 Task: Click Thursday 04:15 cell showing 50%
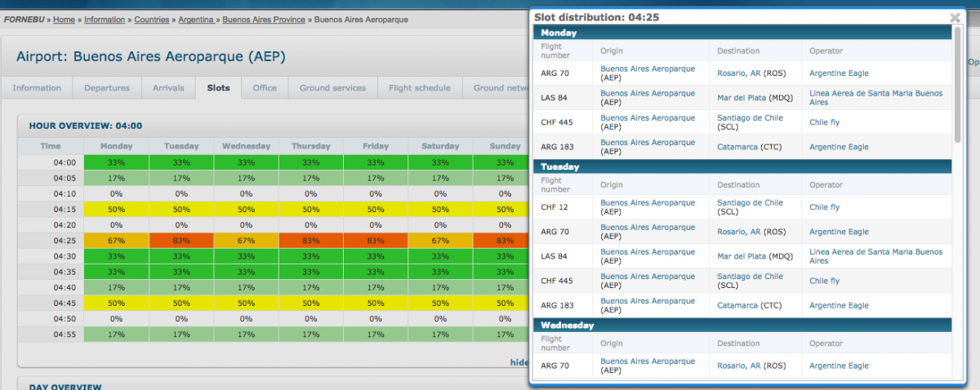click(310, 210)
